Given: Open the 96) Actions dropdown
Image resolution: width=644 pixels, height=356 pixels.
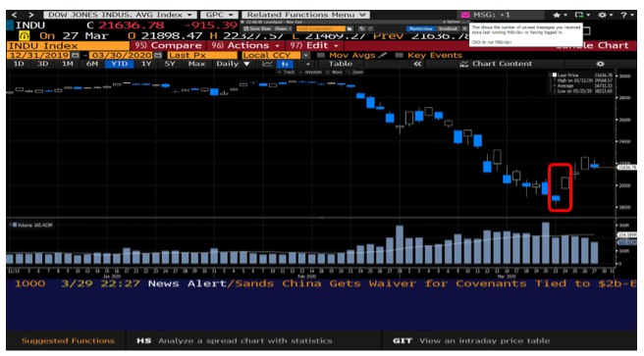Looking at the screenshot, I should click(x=245, y=45).
